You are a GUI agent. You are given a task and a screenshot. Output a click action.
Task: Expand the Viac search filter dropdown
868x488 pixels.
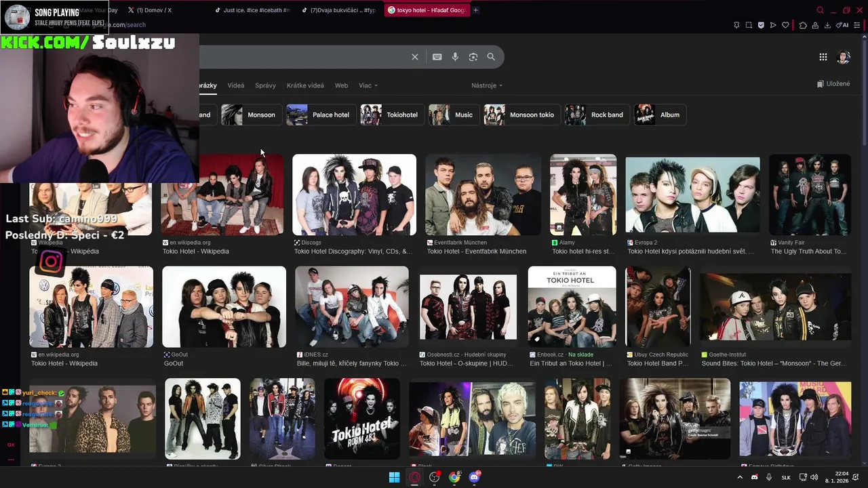(368, 85)
